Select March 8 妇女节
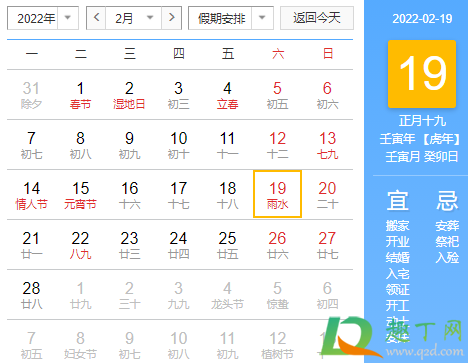 (x=80, y=345)
